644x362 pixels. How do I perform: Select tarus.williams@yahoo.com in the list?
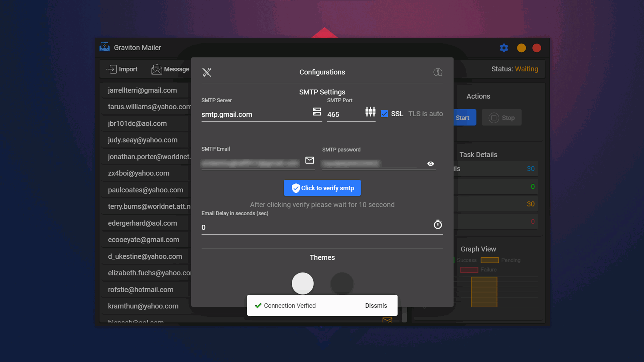[x=146, y=107]
